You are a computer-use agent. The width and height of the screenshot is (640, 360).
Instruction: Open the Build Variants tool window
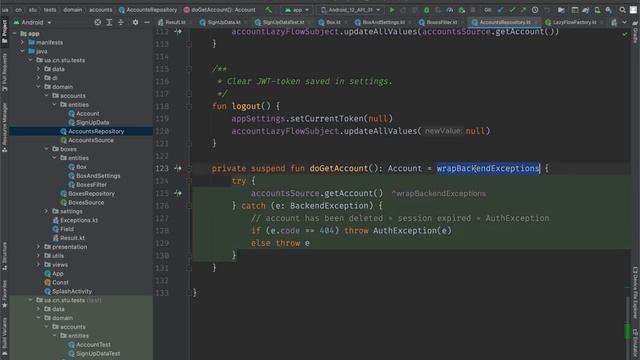click(4, 336)
